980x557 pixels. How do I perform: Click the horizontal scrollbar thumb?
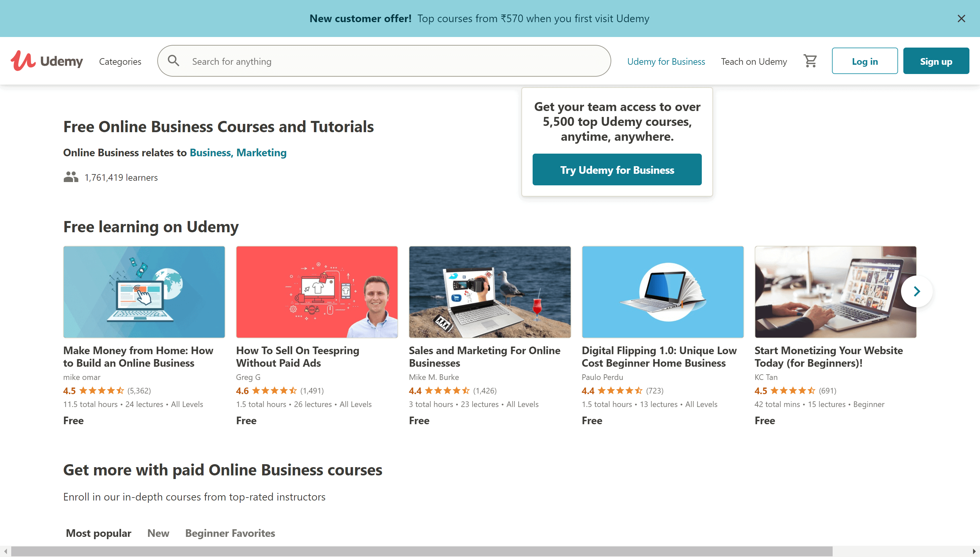(x=422, y=551)
